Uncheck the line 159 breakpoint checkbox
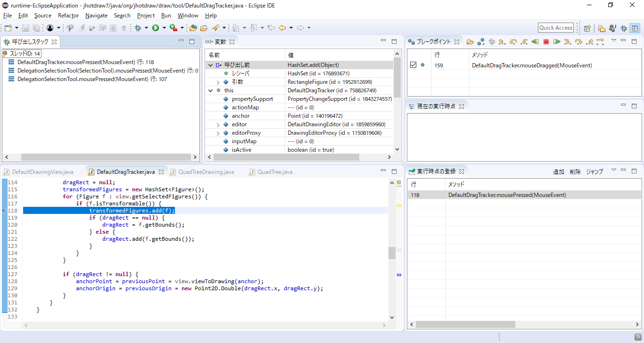Image resolution: width=644 pixels, height=343 pixels. pyautogui.click(x=413, y=65)
